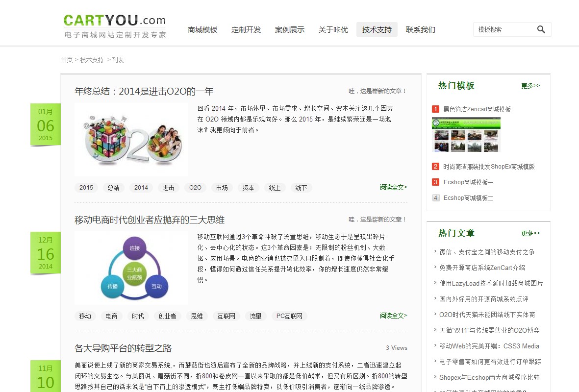Open the 联系我们 menu item
The width and height of the screenshot is (579, 392).
click(x=420, y=29)
